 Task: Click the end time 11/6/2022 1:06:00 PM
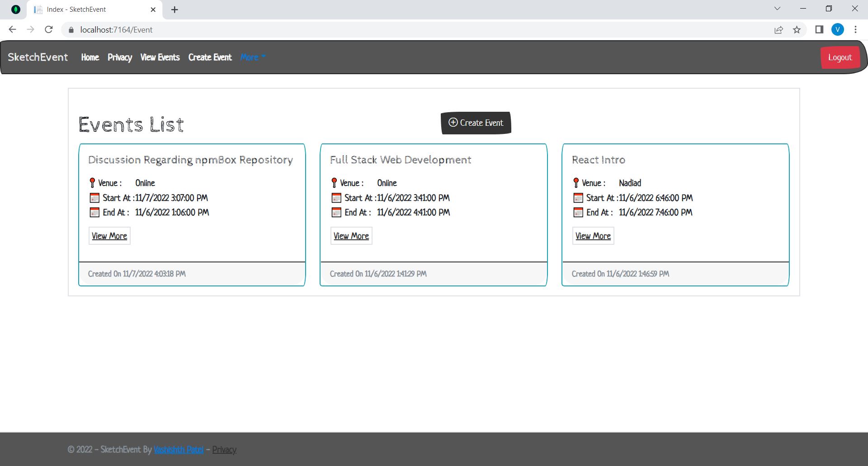pos(172,213)
